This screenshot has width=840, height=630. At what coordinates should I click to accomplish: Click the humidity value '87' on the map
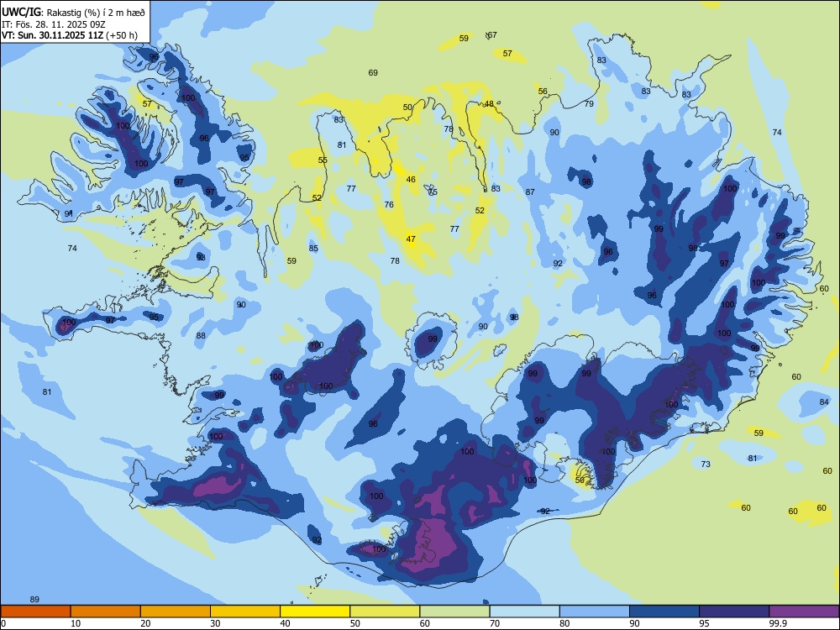pyautogui.click(x=530, y=192)
